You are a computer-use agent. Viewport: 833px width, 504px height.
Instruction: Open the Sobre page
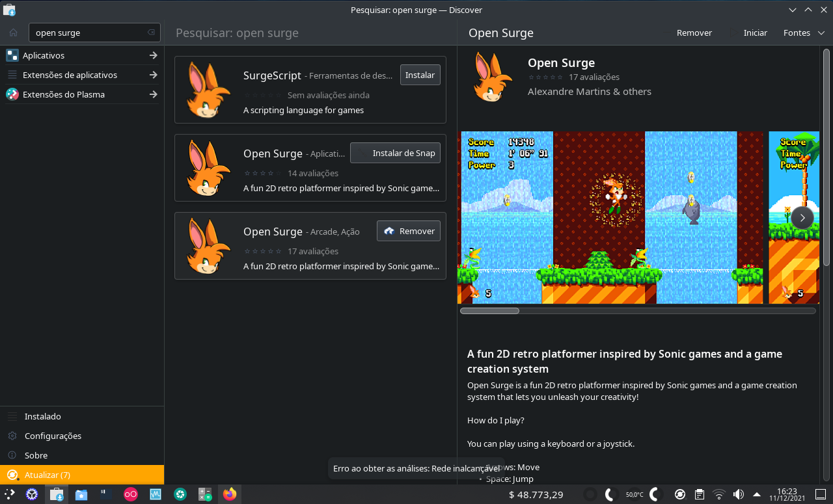[82, 455]
